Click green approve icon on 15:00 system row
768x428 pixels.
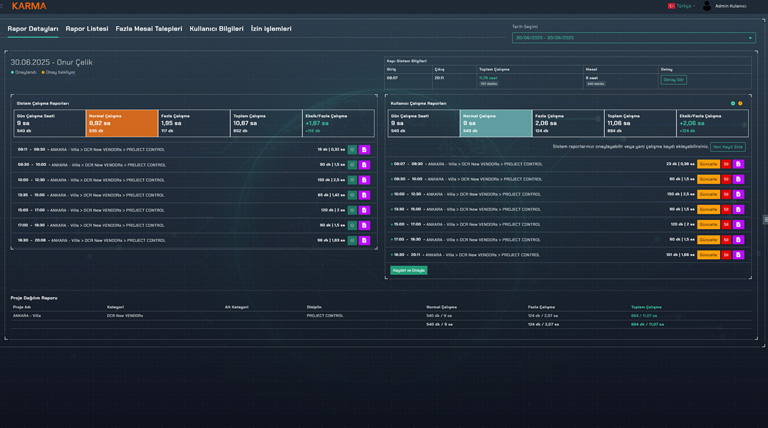coord(352,210)
